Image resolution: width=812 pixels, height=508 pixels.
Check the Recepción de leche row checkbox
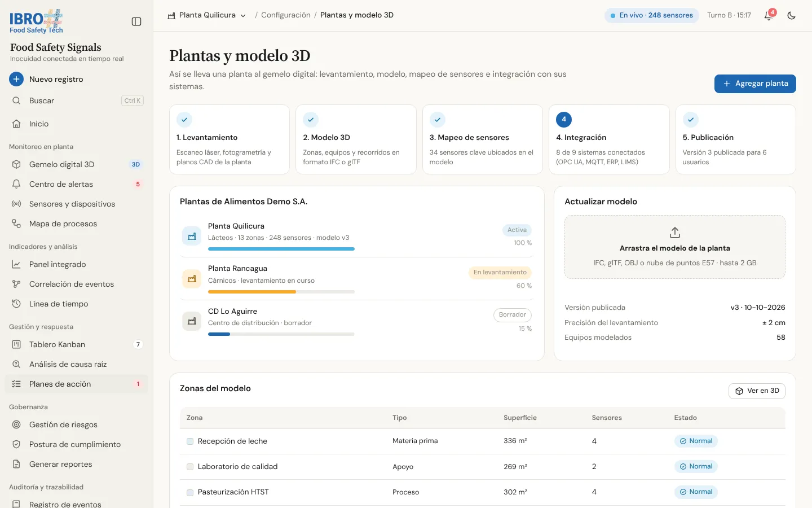point(190,441)
